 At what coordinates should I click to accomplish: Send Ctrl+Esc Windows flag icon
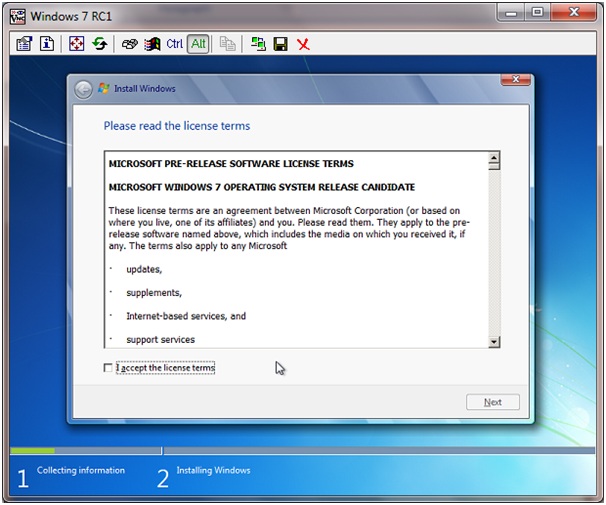(152, 44)
